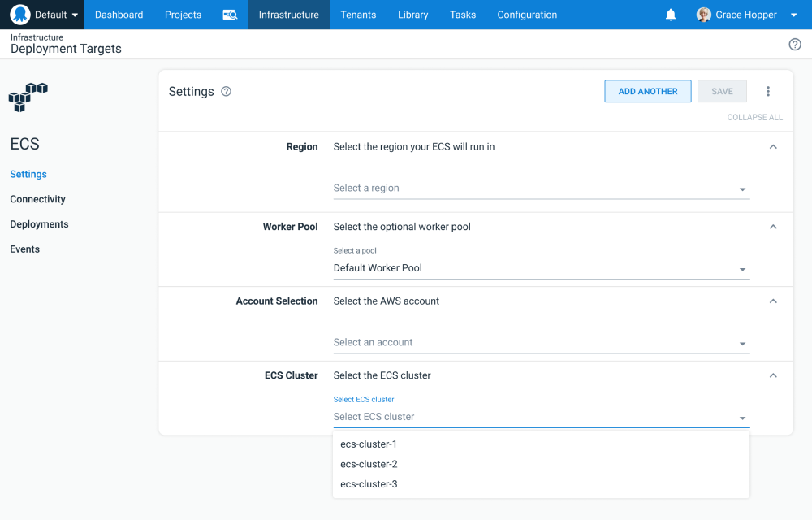Open the Select a region dropdown
This screenshot has height=520, width=812.
pos(541,188)
